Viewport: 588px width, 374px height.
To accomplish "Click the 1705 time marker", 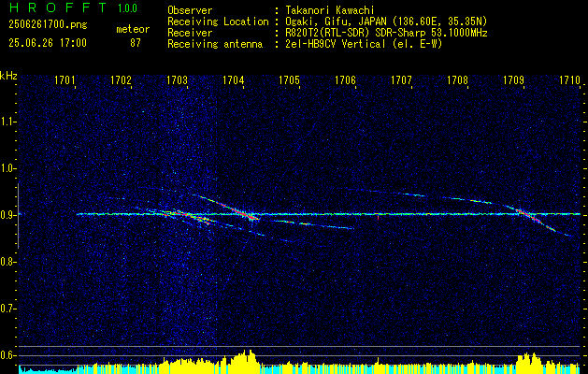I will click(289, 79).
